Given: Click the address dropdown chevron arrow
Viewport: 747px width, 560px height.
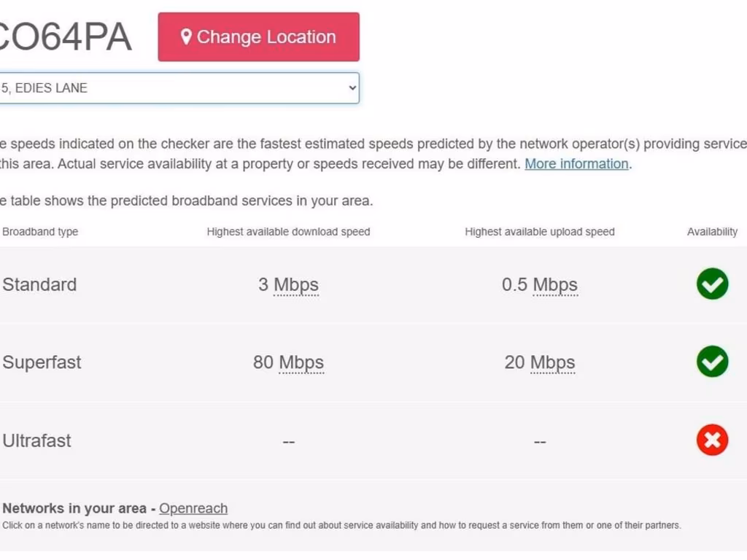Looking at the screenshot, I should coord(352,88).
